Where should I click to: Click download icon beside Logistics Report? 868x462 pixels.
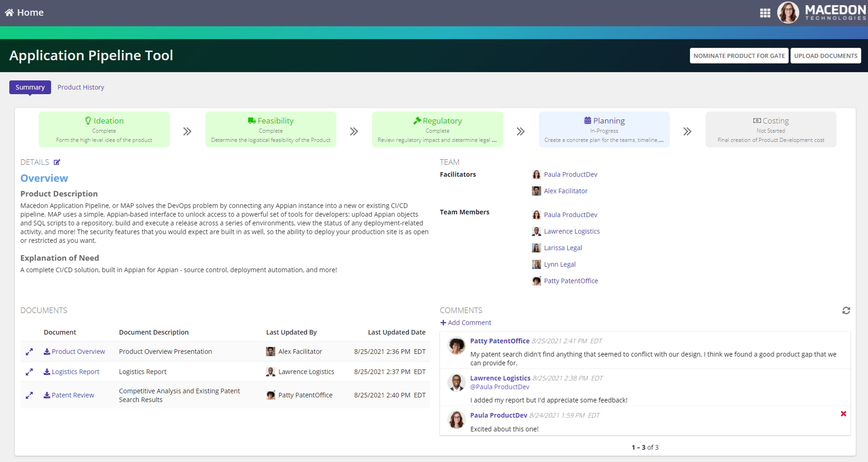tap(47, 372)
